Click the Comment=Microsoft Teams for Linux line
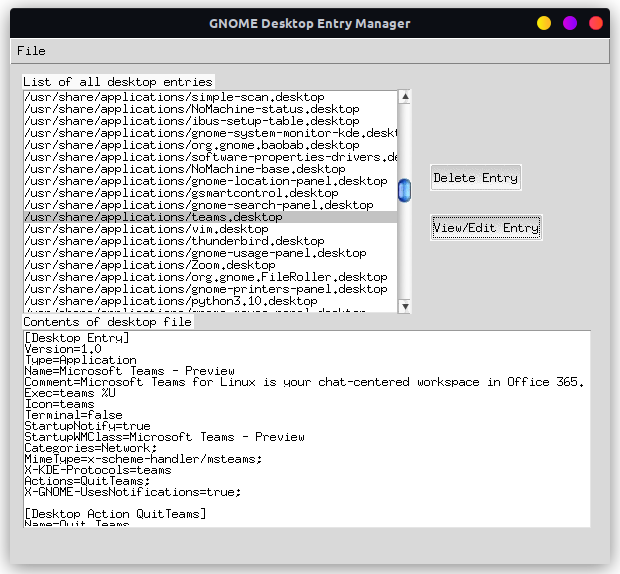The image size is (620, 574). (x=304, y=382)
